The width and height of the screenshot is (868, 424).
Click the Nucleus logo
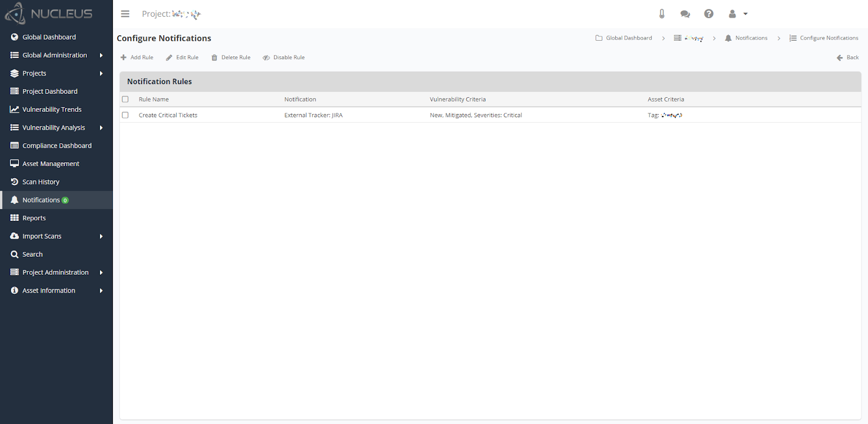click(49, 14)
